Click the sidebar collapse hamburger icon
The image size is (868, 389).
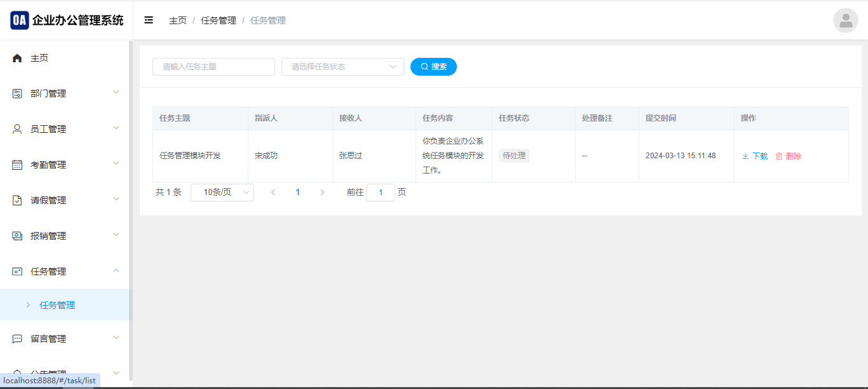(x=149, y=20)
